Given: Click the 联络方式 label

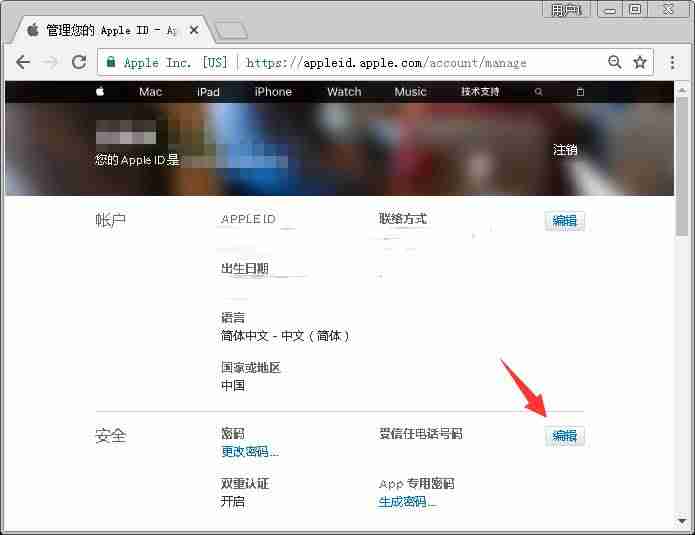Looking at the screenshot, I should (x=402, y=219).
